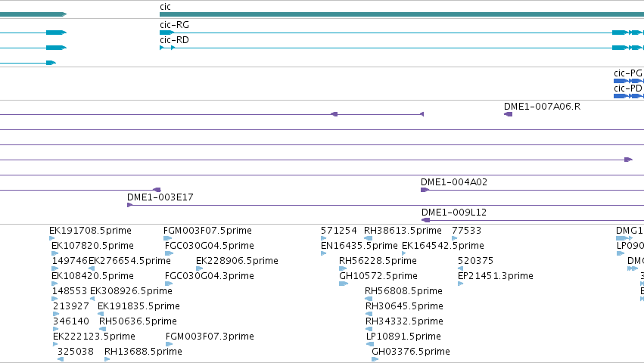Screen dimensions: 644x363
Task: Open RH34332.5prime EST label
Action: pos(405,321)
